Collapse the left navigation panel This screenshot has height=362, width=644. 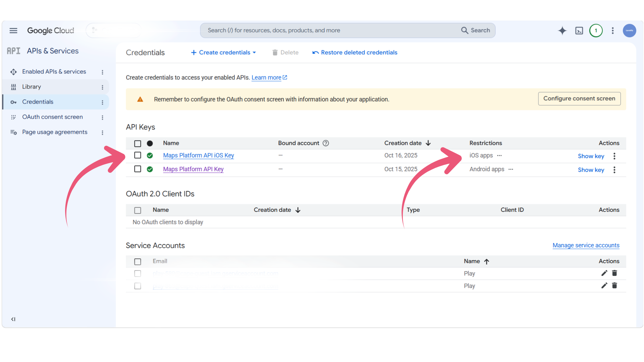click(x=13, y=319)
